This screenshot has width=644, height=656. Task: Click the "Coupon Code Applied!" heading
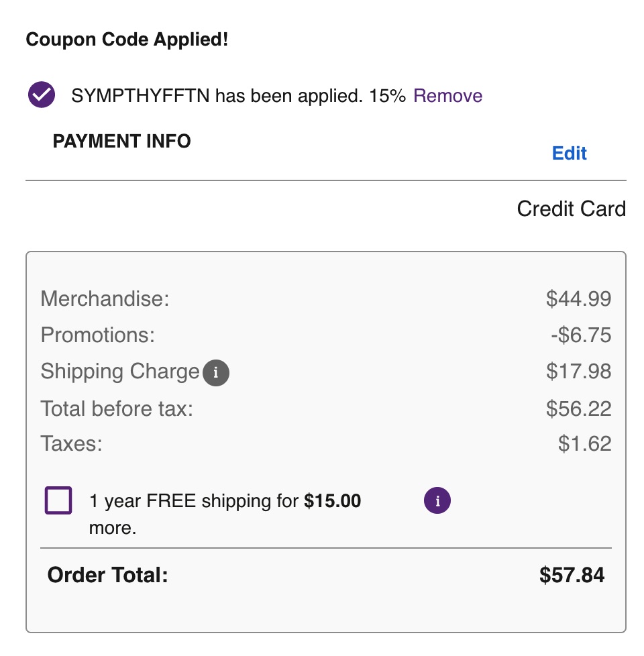(x=127, y=40)
